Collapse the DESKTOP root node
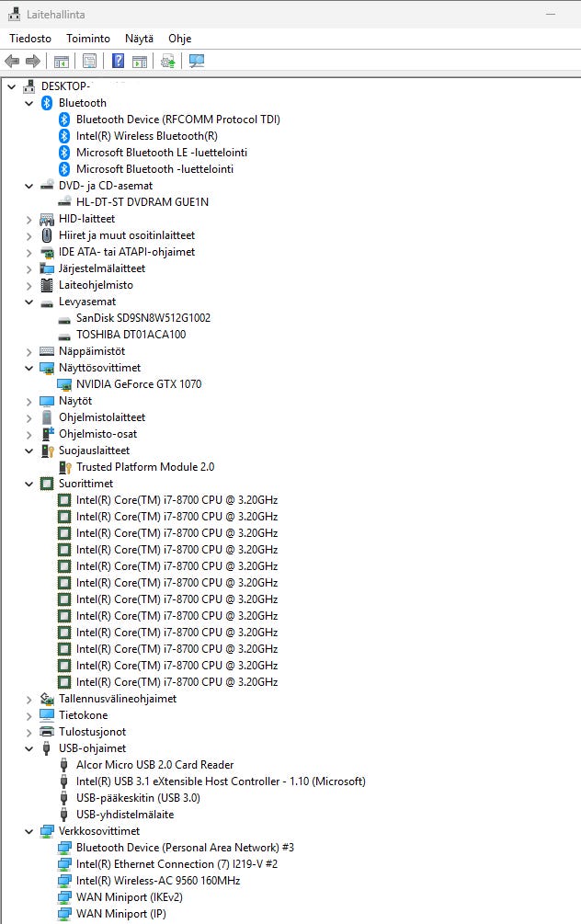The image size is (581, 924). click(x=11, y=86)
